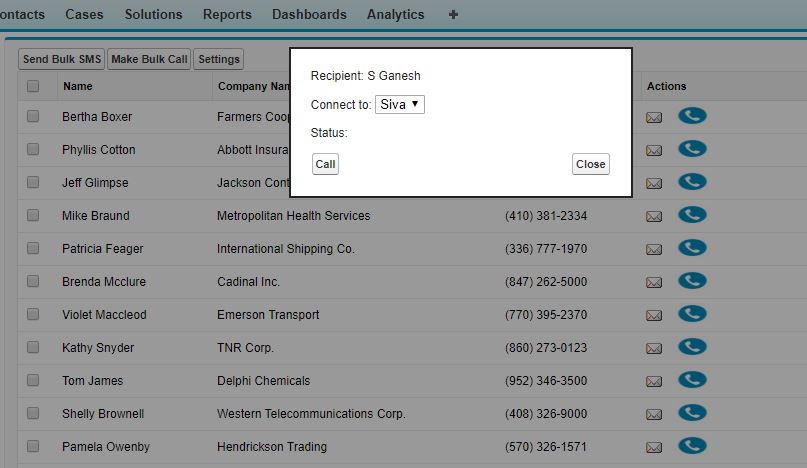Switch to the Reports tab
807x468 pixels.
click(x=227, y=15)
